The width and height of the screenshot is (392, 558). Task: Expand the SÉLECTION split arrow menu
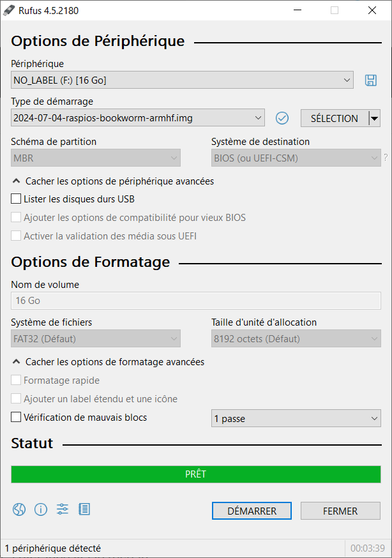click(375, 118)
